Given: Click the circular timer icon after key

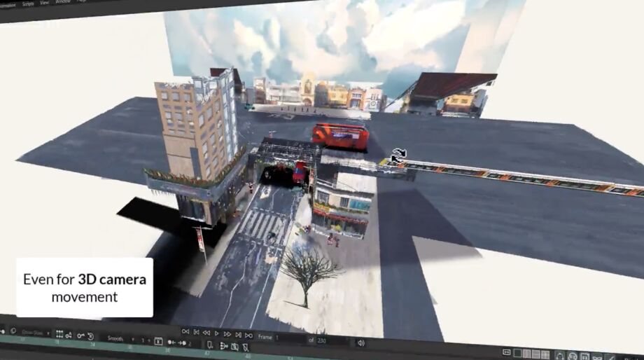Looking at the screenshot, I should pyautogui.click(x=91, y=336).
